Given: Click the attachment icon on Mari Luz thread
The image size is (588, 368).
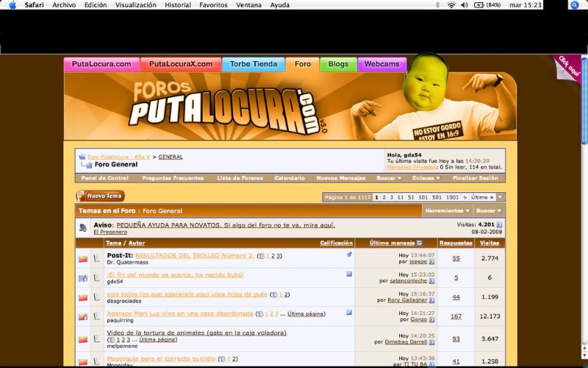Looking at the screenshot, I should 349,312.
